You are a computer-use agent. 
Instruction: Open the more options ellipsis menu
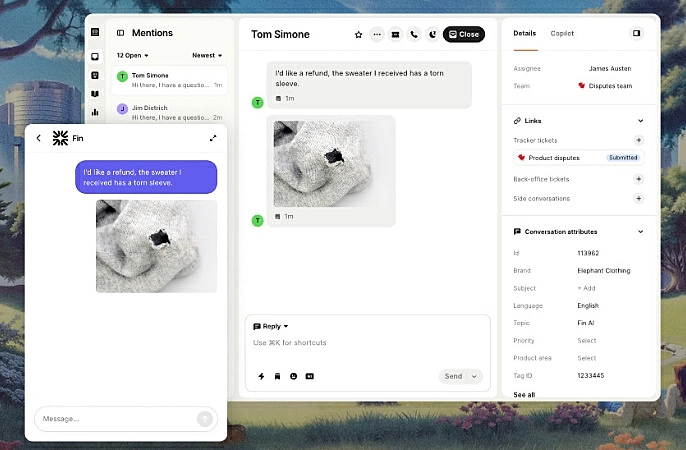click(x=377, y=34)
